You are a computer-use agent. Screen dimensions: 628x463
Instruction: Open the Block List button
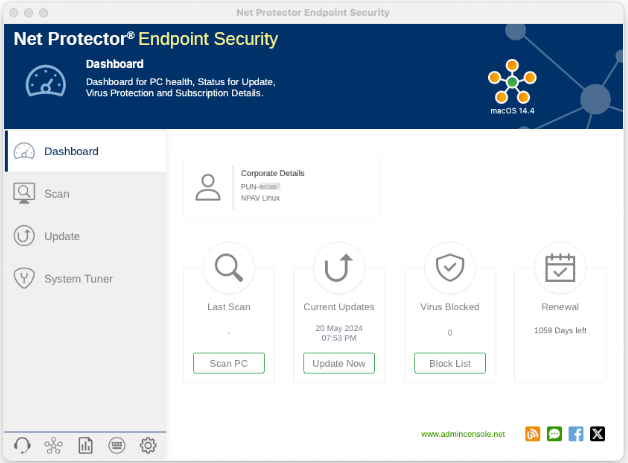(450, 363)
